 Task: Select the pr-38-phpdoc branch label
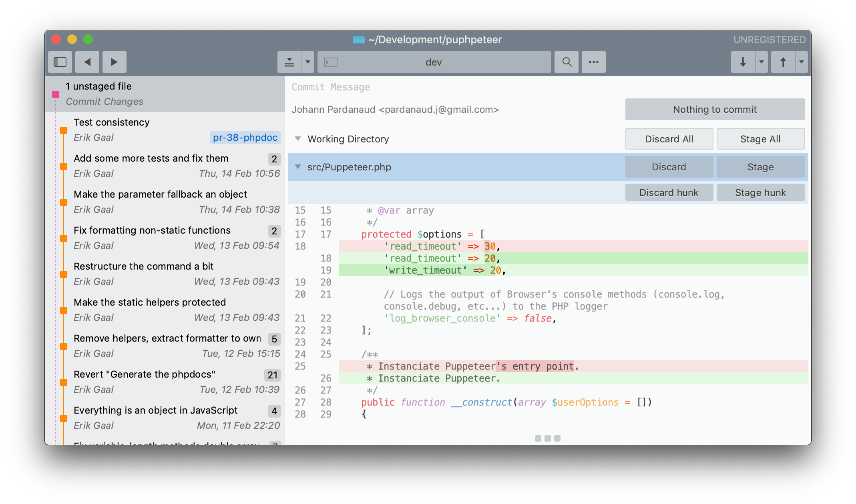pyautogui.click(x=245, y=138)
